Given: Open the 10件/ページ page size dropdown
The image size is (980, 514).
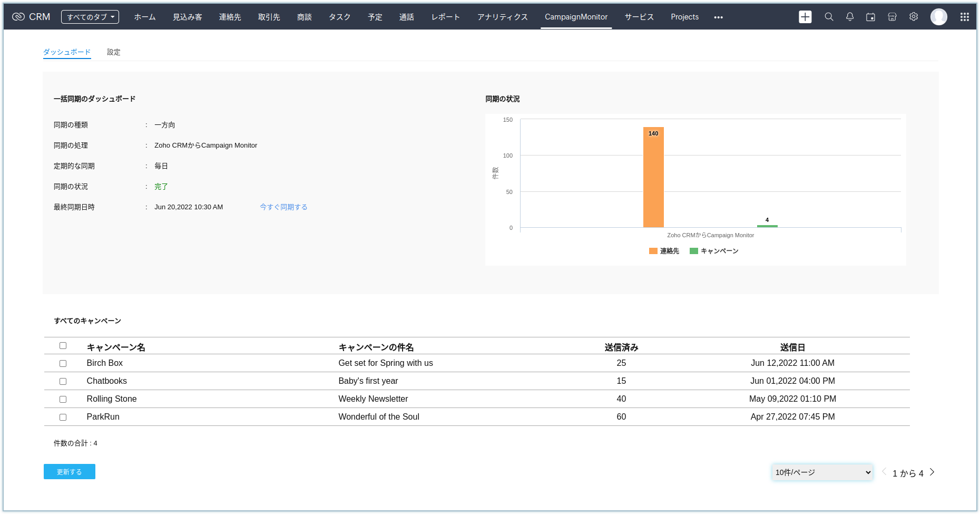Looking at the screenshot, I should [x=822, y=472].
